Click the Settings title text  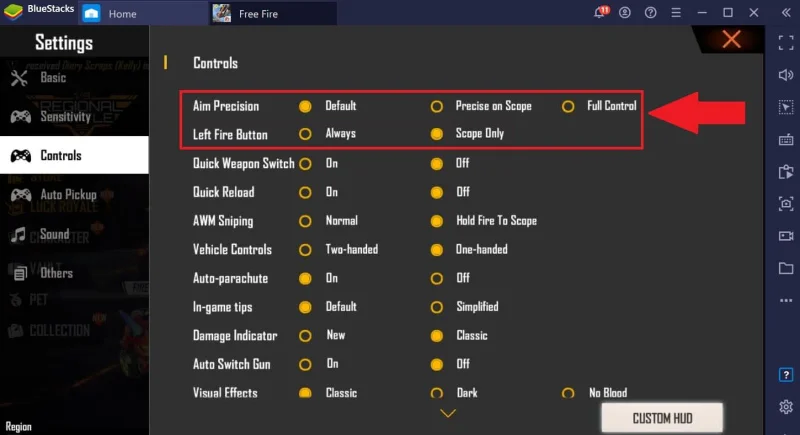coord(64,43)
